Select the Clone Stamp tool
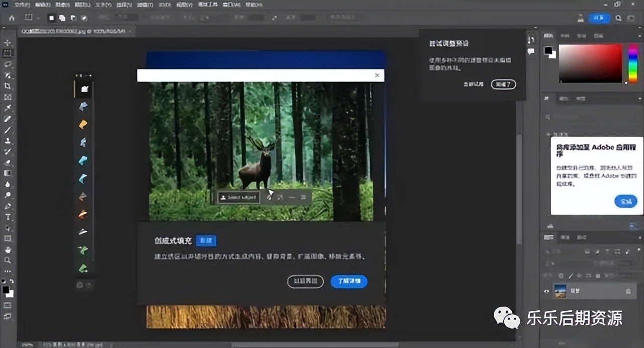The height and width of the screenshot is (348, 644). point(8,141)
